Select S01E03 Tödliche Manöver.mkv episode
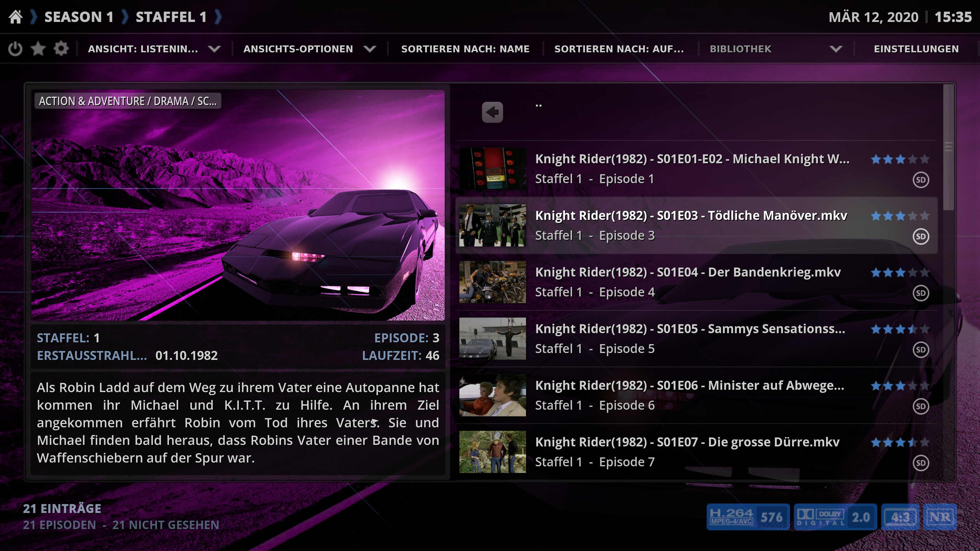The image size is (980, 551). coord(696,226)
